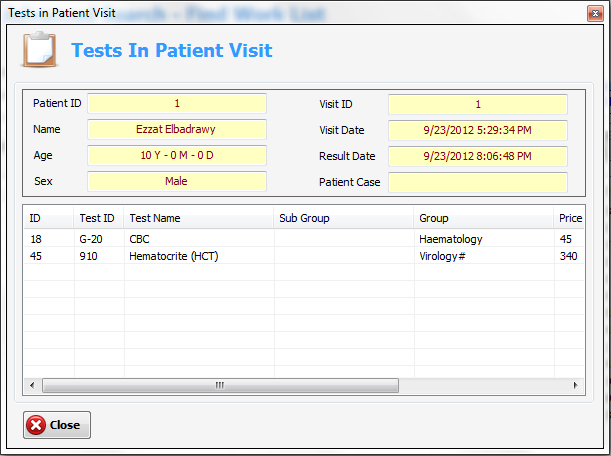The width and height of the screenshot is (611, 456).
Task: Click the horizontal scrollbar left arrow
Action: click(x=32, y=385)
